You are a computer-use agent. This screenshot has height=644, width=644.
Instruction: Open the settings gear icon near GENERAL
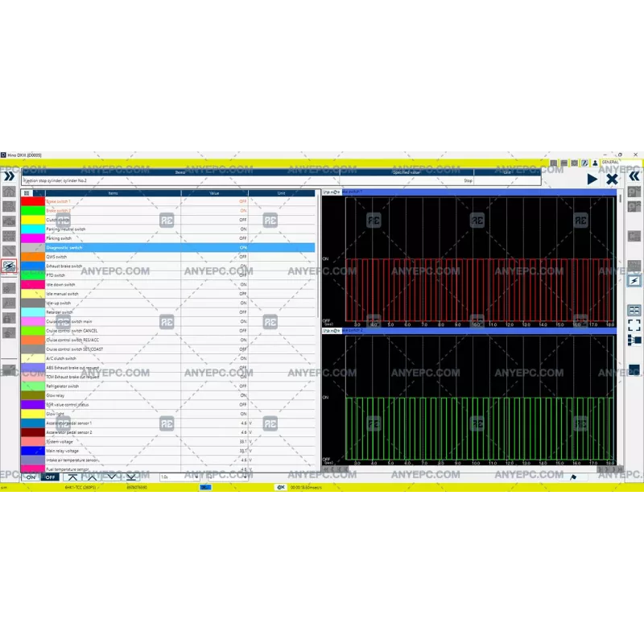point(575,163)
